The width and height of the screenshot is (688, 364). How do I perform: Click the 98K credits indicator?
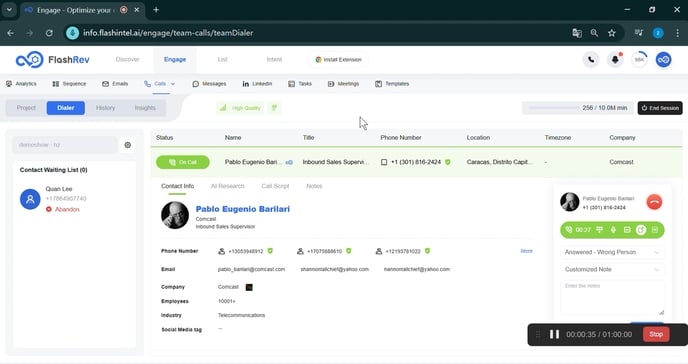[x=639, y=60]
